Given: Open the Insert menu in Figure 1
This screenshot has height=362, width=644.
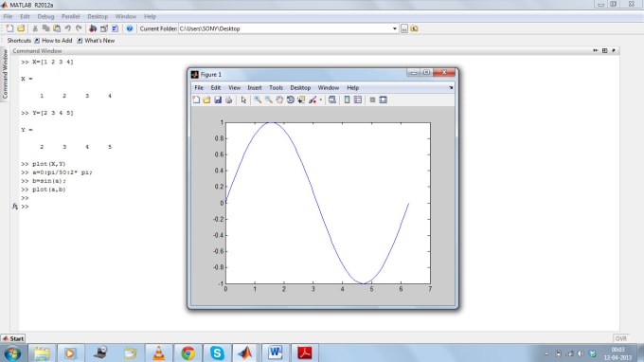Looking at the screenshot, I should click(254, 87).
